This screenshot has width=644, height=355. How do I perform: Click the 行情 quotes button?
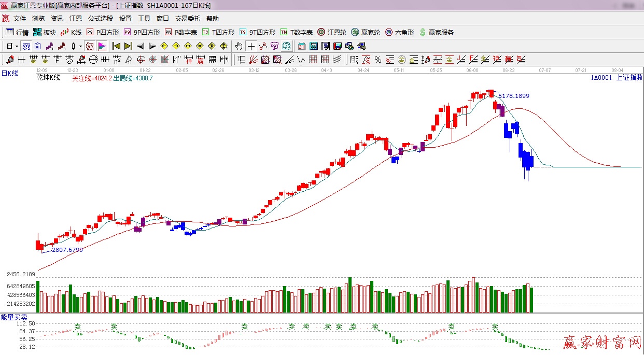(x=17, y=32)
